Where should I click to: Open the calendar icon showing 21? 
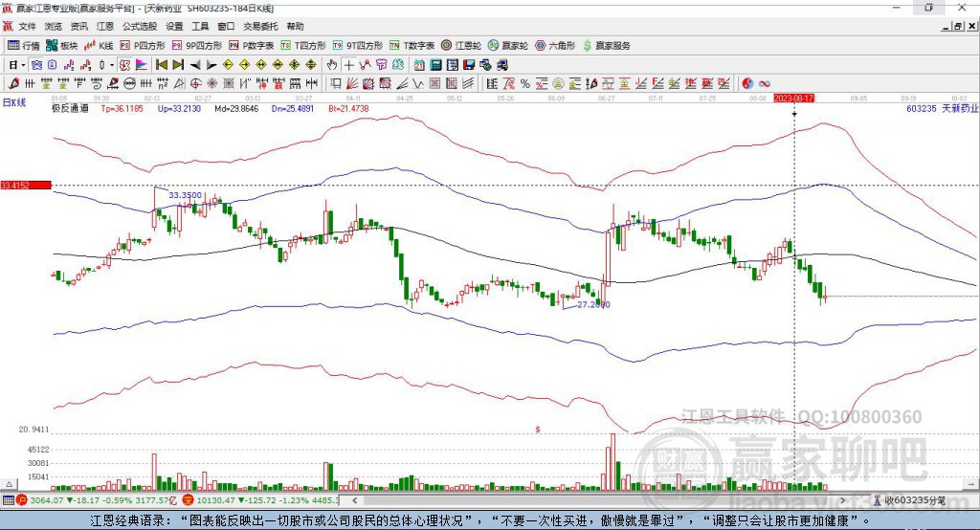click(x=419, y=65)
